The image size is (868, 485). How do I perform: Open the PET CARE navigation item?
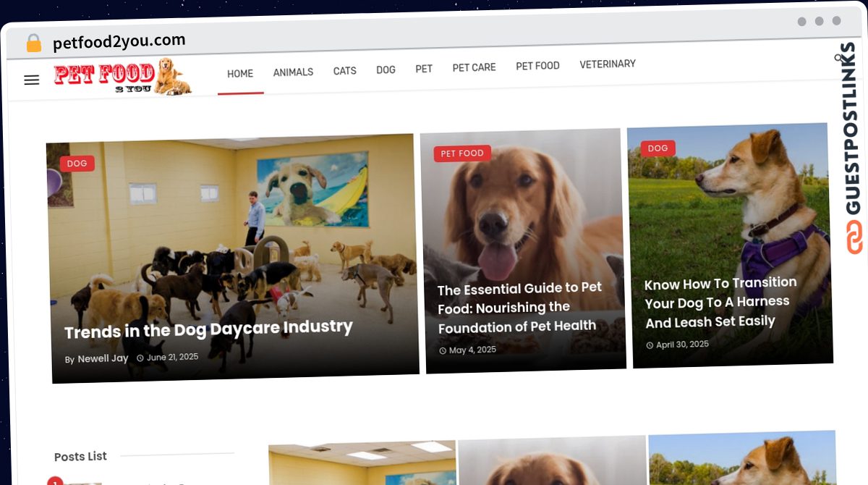pos(475,67)
